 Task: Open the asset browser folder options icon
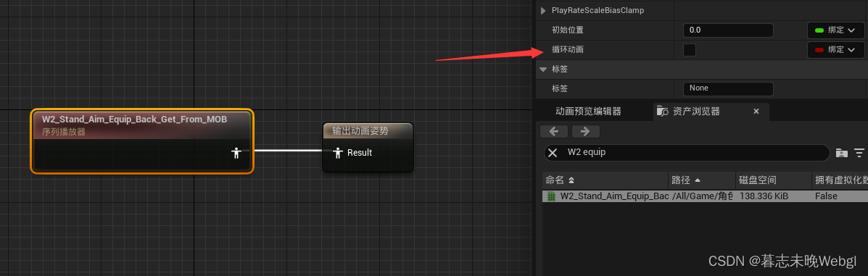(x=841, y=153)
